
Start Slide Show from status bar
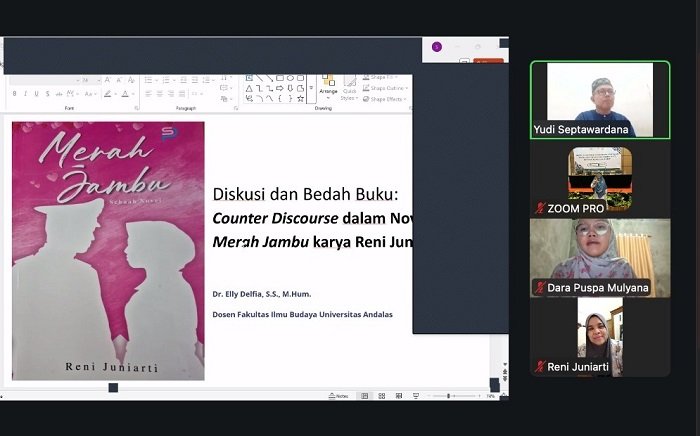(x=416, y=396)
